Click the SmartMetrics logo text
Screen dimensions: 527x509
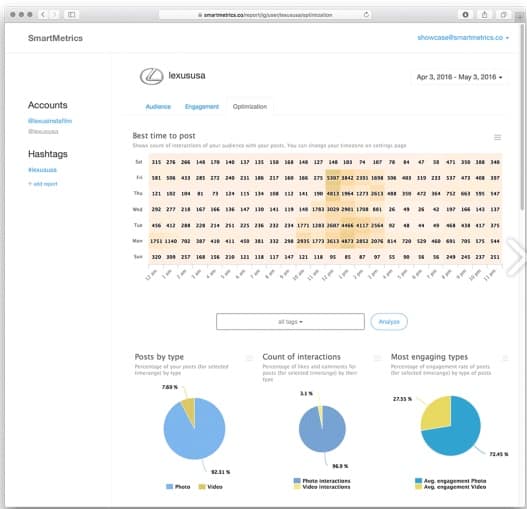55,38
